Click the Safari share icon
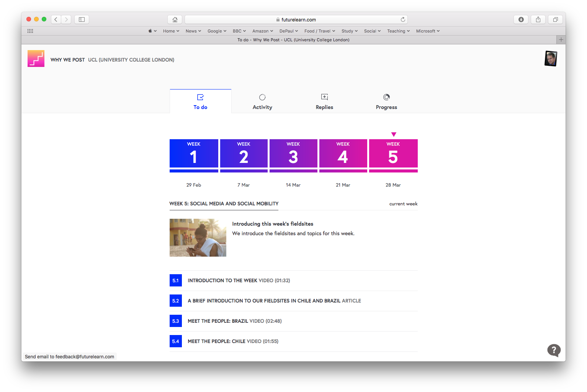 [x=538, y=20]
